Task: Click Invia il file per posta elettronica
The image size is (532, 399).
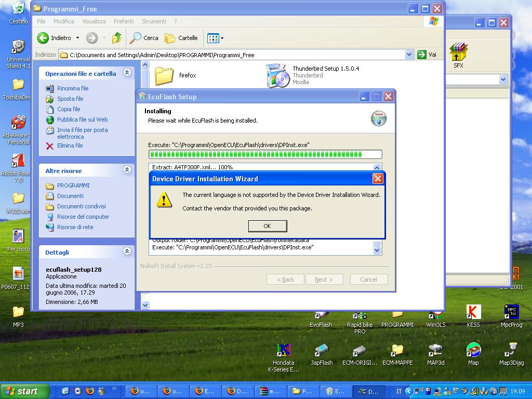Action: pos(83,133)
